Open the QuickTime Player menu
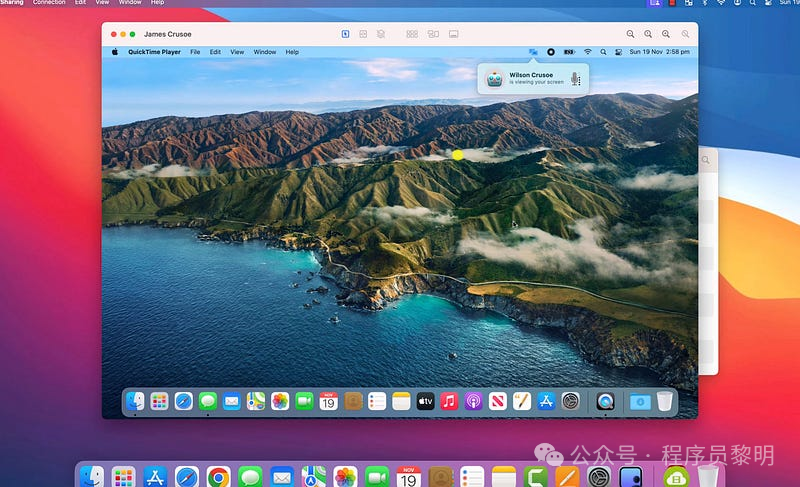This screenshot has height=487, width=800. tap(154, 52)
